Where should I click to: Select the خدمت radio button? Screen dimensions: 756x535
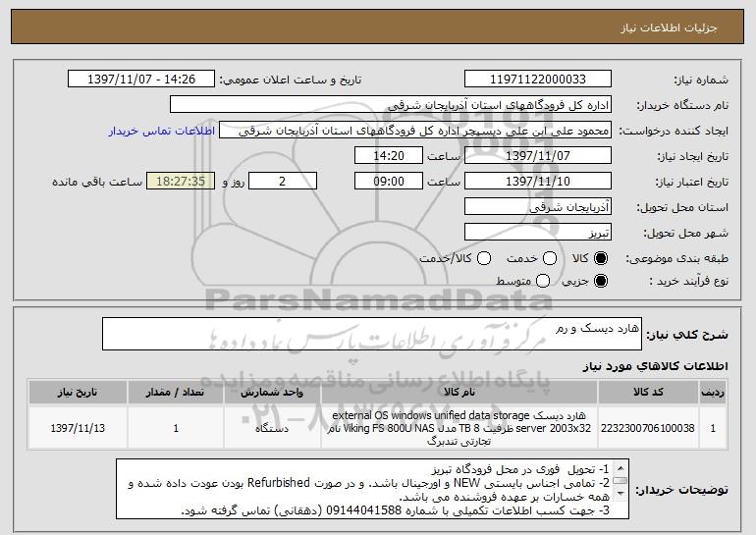(x=550, y=259)
